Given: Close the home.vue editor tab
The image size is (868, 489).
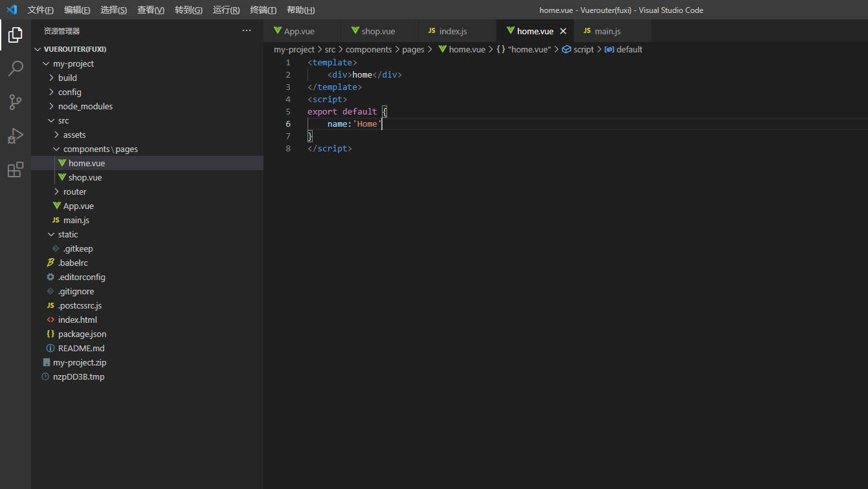Looking at the screenshot, I should pos(563,31).
